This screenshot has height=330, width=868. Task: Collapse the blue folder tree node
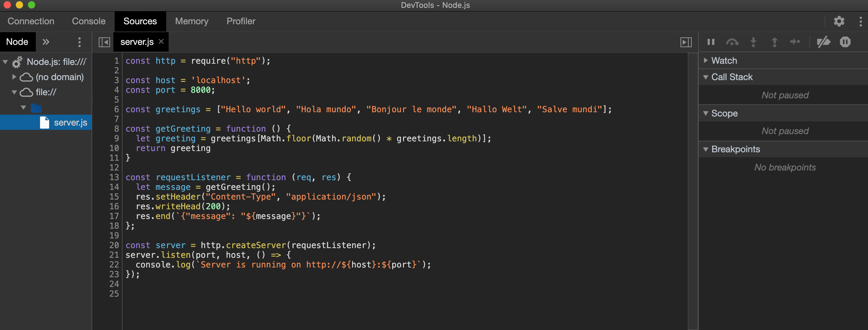23,108
